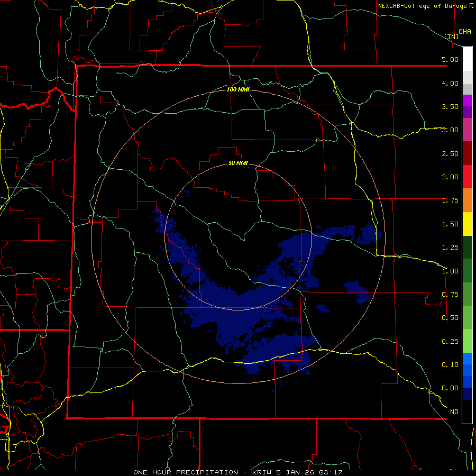This screenshot has width=476, height=476.
Task: Click the 1.75 value on the legend
Action: 450,200
